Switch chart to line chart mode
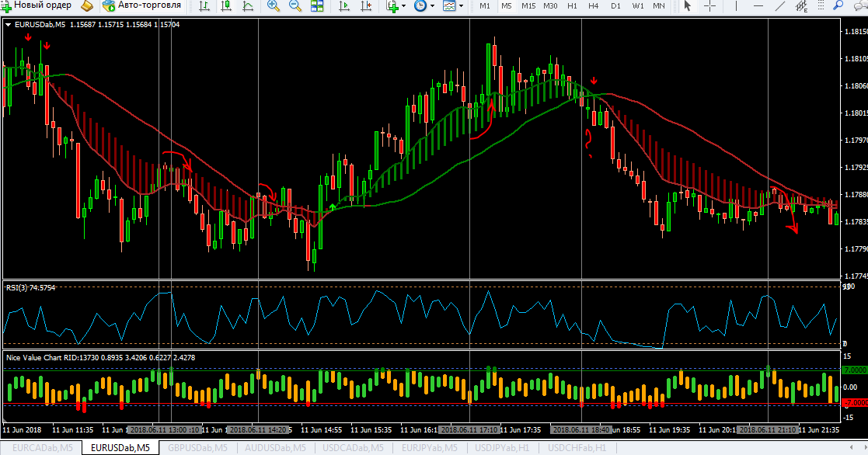Screen dimensions: 868x455 click(248, 5)
